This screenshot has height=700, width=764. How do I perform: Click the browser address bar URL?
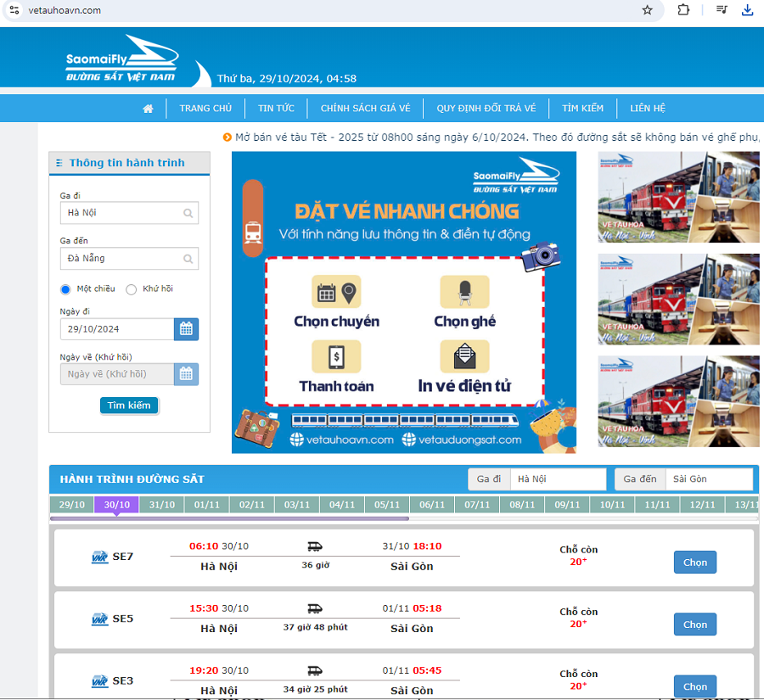click(65, 10)
